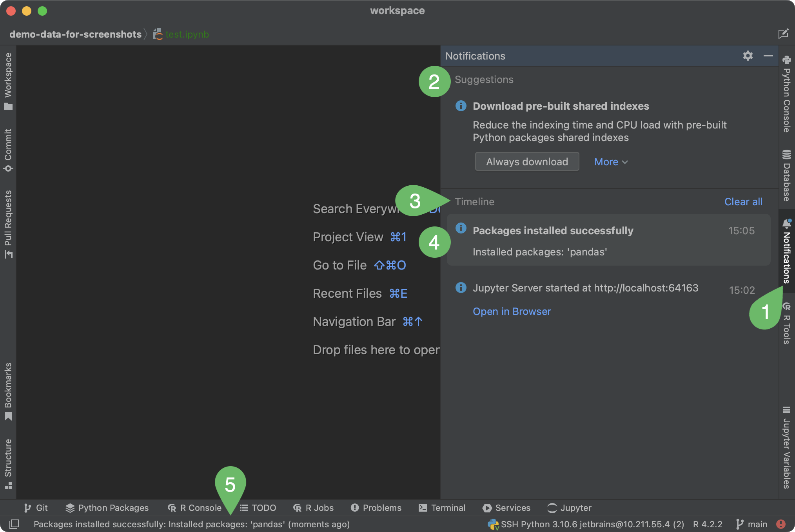Click the Always download button
The image size is (795, 532).
click(x=527, y=161)
